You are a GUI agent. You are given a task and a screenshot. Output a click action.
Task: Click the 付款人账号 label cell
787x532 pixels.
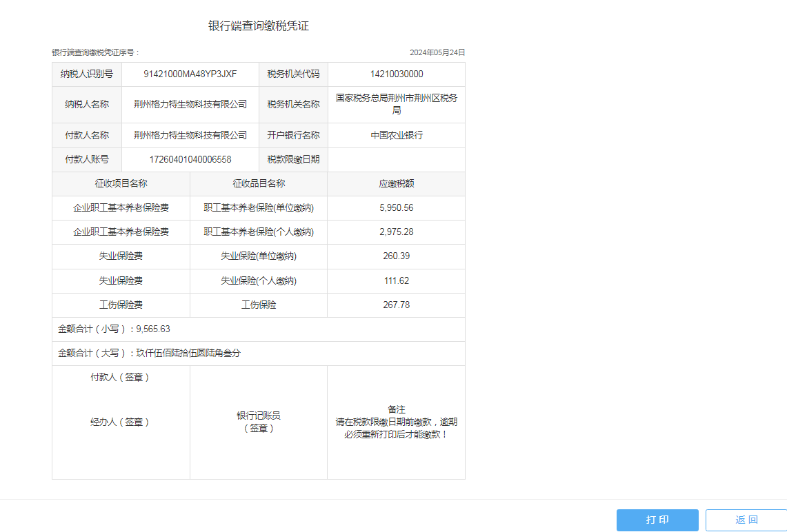[x=87, y=159]
